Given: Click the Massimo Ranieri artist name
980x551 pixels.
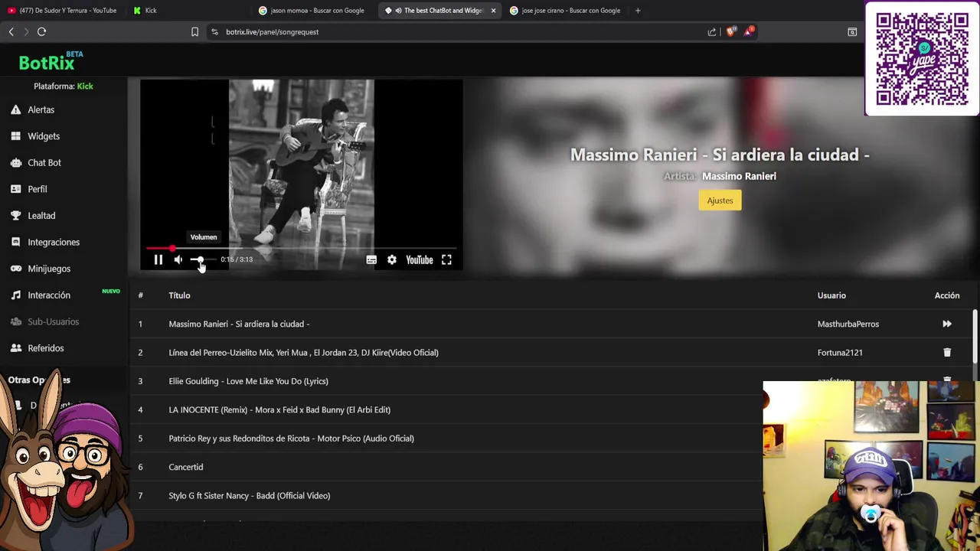Looking at the screenshot, I should click(739, 176).
